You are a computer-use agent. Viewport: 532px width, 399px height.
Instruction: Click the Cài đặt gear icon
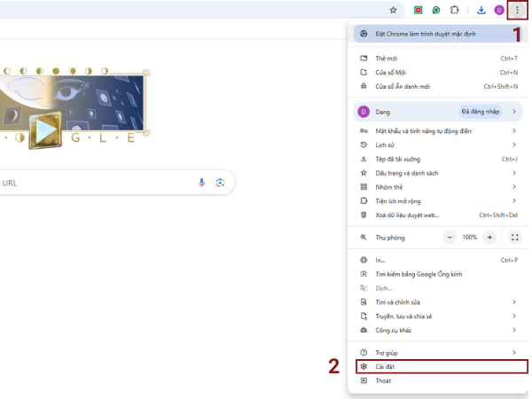364,367
